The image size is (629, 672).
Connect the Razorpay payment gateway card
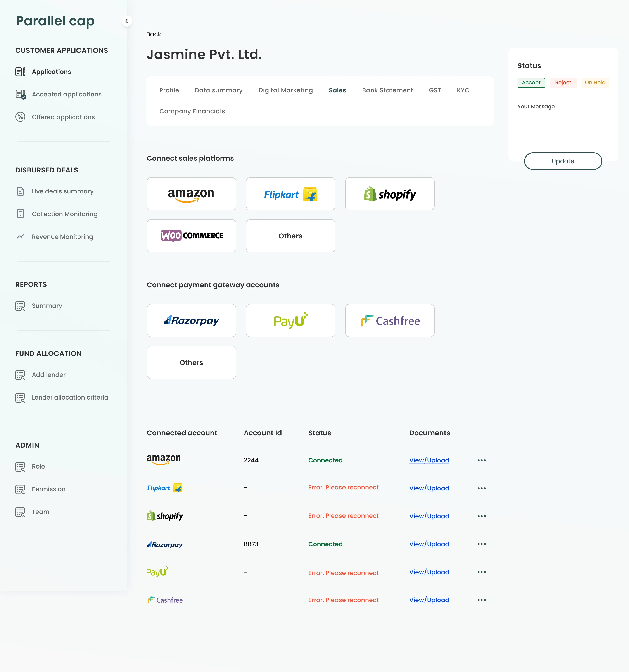(x=191, y=320)
